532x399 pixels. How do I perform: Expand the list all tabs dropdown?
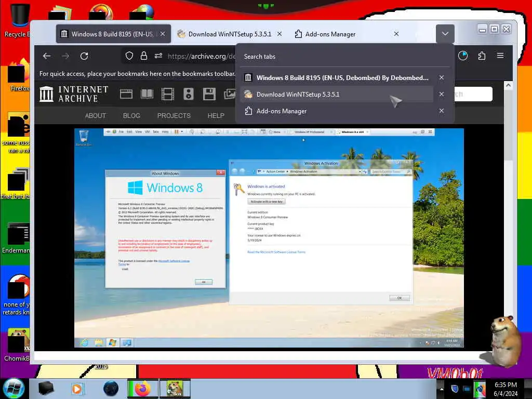[445, 34]
